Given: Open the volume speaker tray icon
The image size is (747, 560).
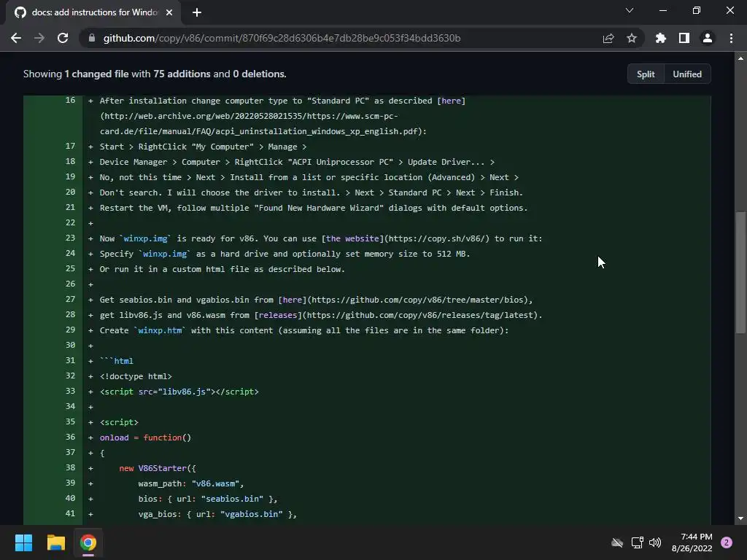Looking at the screenshot, I should click(x=655, y=542).
